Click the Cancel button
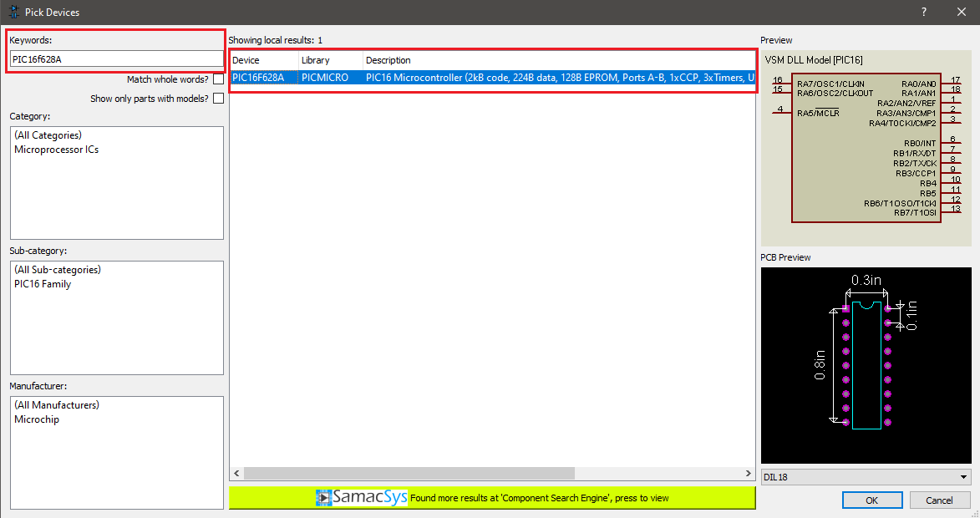This screenshot has width=980, height=518. [939, 500]
